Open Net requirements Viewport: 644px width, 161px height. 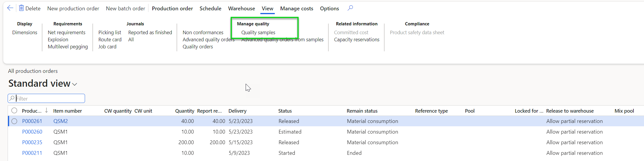(66, 32)
